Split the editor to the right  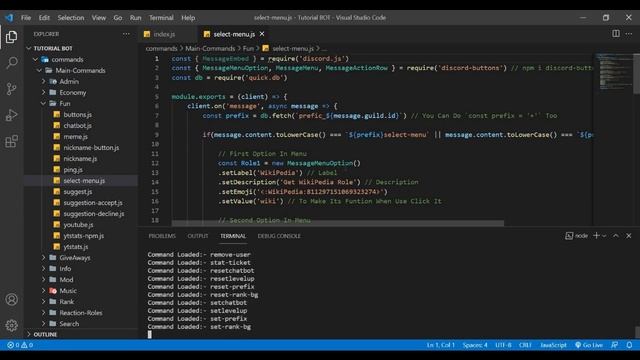[616, 33]
